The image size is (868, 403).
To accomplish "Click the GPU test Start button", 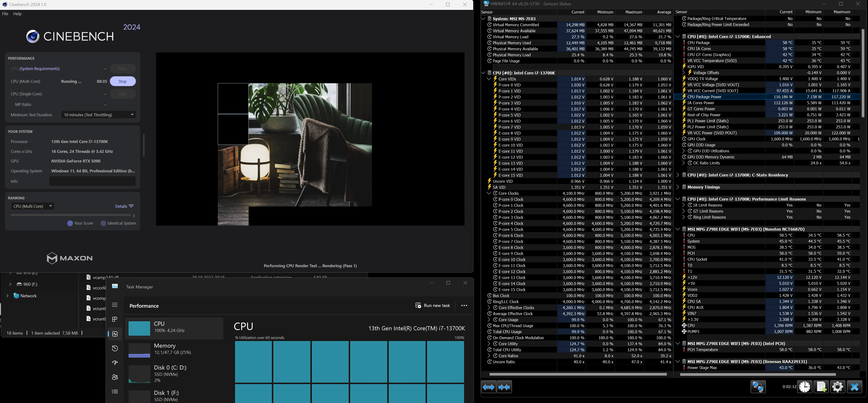I will click(123, 69).
